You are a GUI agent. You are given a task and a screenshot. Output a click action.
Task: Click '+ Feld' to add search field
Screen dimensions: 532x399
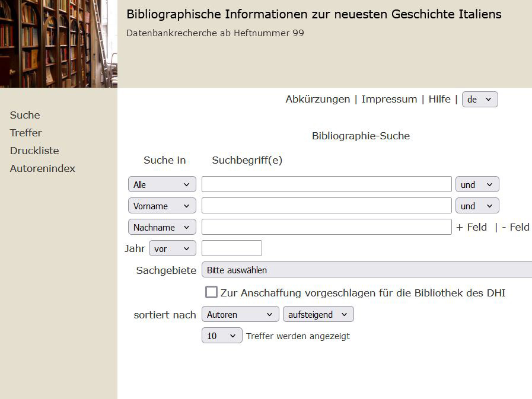point(472,227)
